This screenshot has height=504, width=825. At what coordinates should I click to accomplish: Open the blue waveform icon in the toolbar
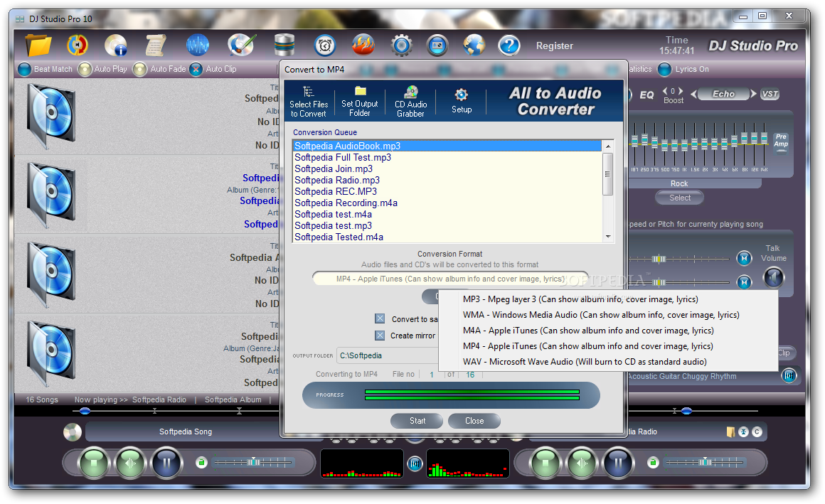[x=197, y=45]
